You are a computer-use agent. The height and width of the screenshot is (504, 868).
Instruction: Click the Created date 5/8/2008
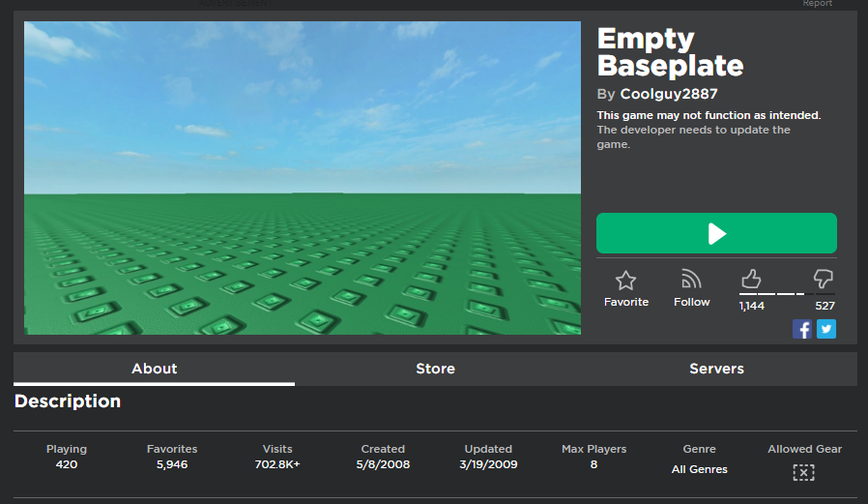(383, 464)
